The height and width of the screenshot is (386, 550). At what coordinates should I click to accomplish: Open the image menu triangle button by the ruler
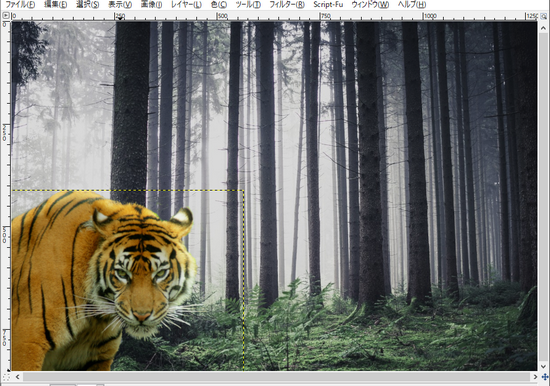pos(6,16)
